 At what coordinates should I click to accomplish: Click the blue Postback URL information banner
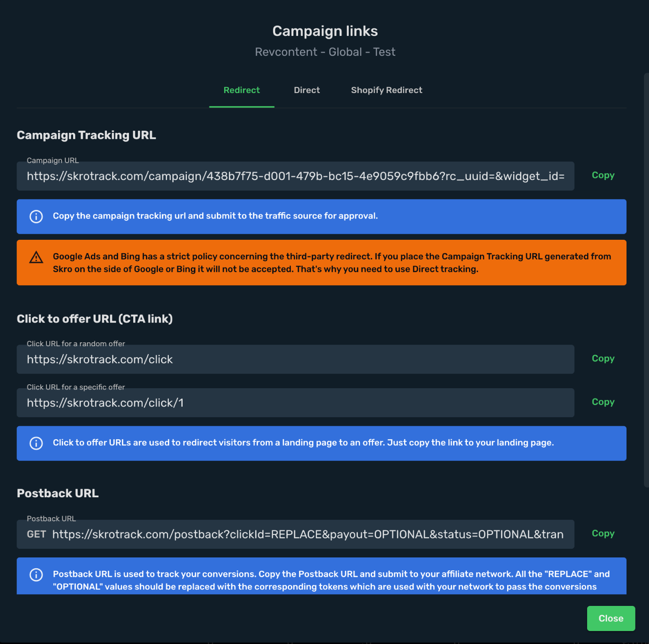click(321, 576)
